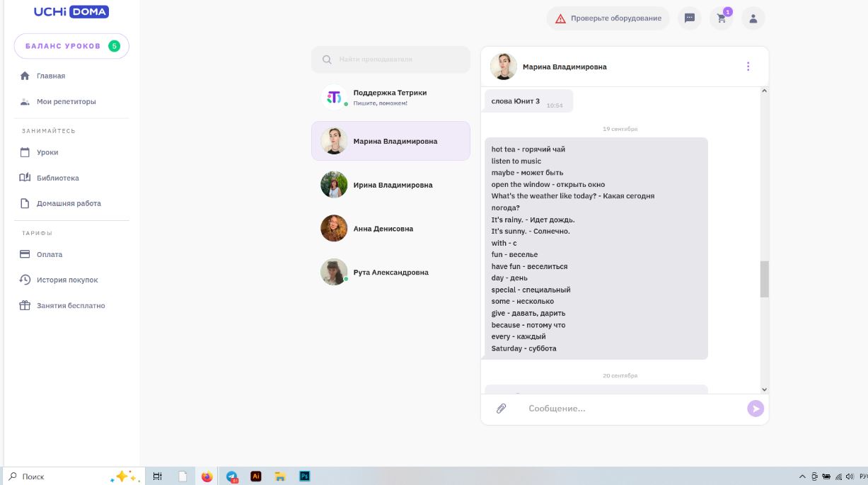
Task: Open the Библиотека menu item
Action: click(57, 178)
